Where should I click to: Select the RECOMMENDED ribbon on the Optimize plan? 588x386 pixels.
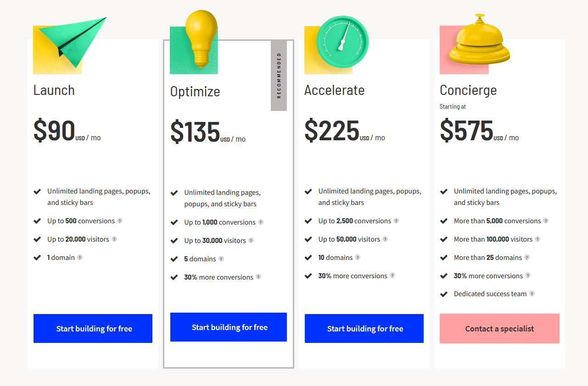279,75
